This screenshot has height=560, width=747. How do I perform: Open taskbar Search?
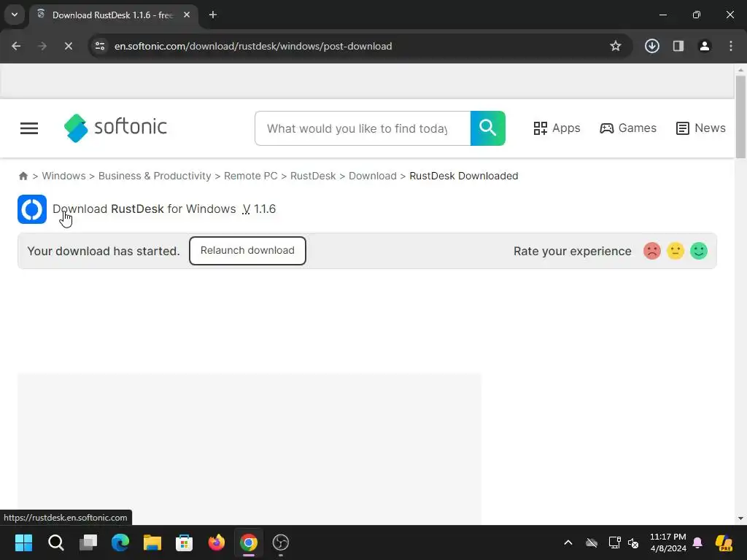point(55,542)
